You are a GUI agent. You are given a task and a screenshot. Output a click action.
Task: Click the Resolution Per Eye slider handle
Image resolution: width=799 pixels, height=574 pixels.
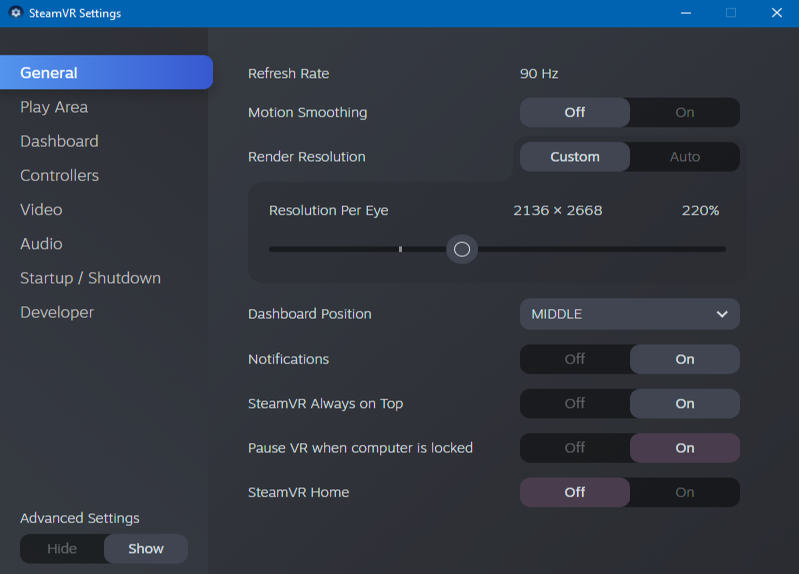462,249
